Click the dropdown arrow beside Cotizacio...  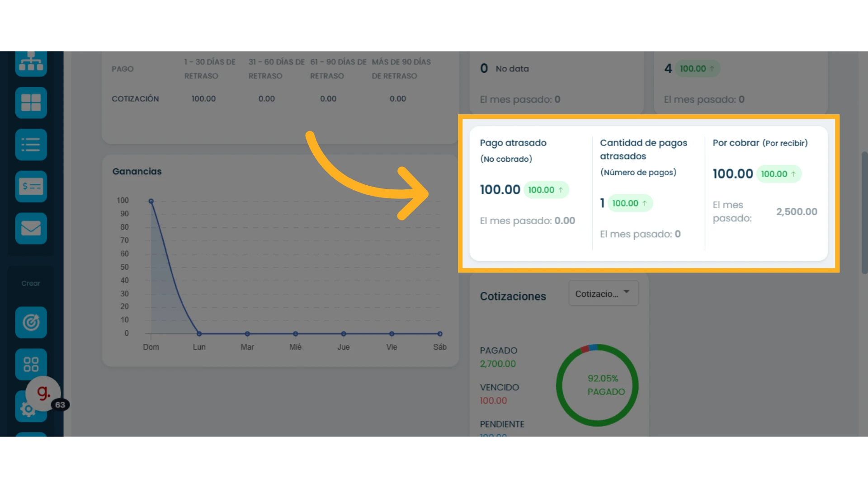pos(627,292)
